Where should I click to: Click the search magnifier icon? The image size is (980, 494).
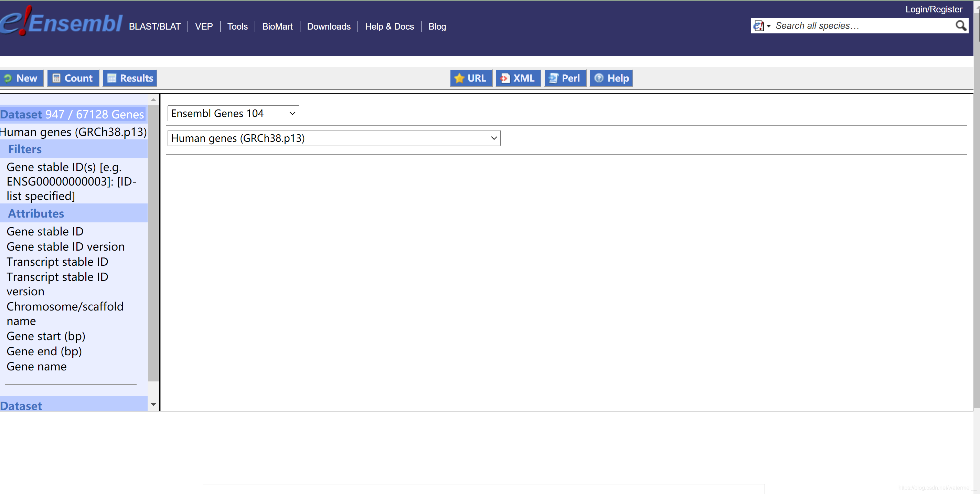(x=960, y=26)
